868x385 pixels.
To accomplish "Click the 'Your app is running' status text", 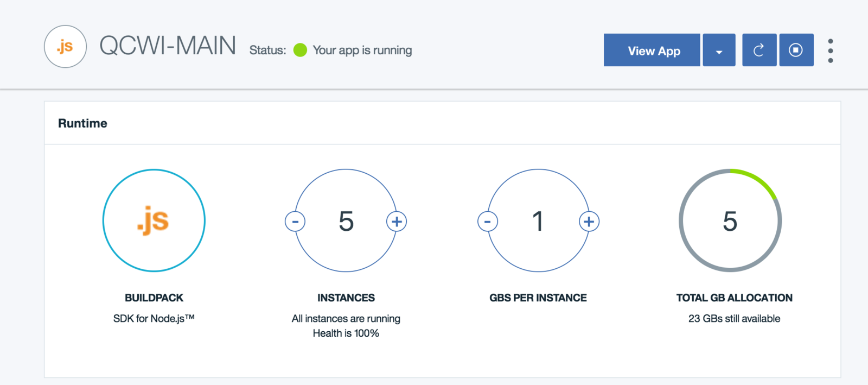I will tap(362, 51).
